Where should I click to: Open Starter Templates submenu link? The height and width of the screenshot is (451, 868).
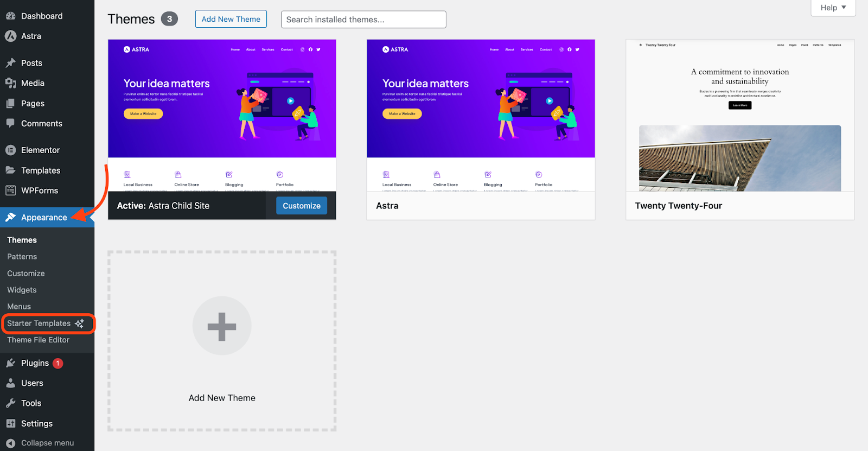(x=39, y=323)
